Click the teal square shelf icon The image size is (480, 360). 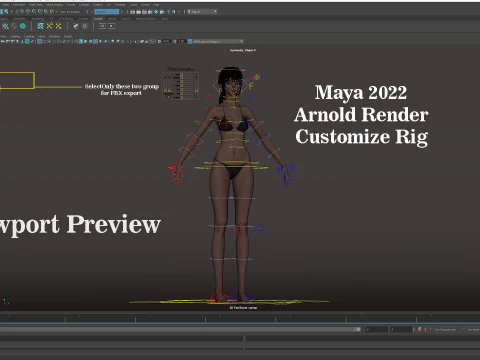click(40, 26)
